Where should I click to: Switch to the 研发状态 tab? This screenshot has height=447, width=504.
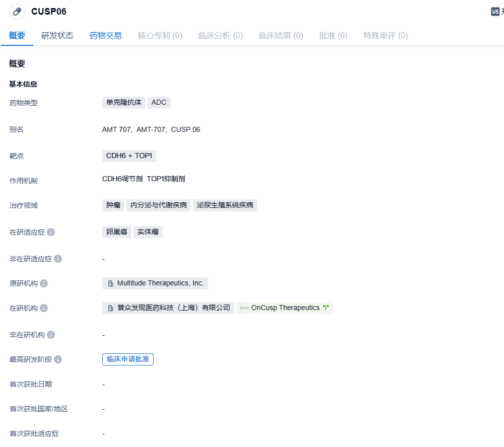(x=57, y=36)
